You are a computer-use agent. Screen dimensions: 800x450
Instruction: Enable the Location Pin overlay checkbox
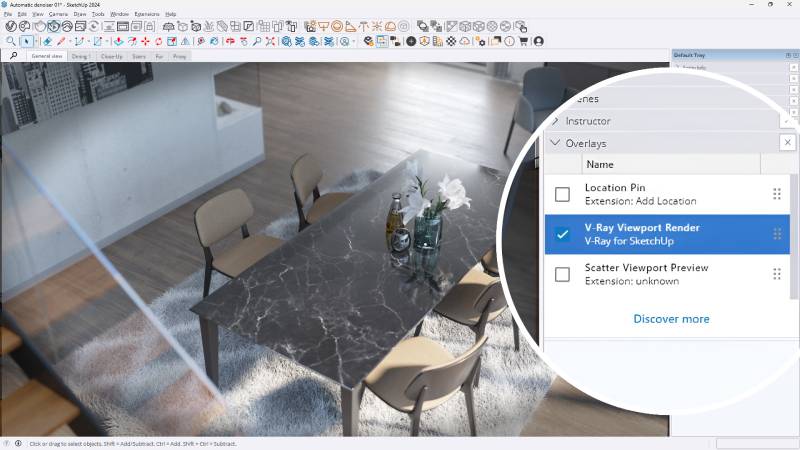[x=562, y=194]
